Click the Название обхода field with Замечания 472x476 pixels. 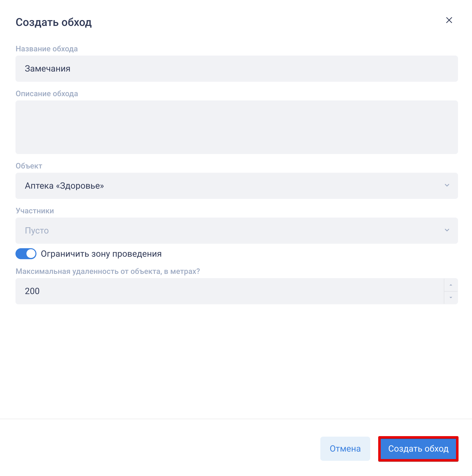click(x=236, y=69)
